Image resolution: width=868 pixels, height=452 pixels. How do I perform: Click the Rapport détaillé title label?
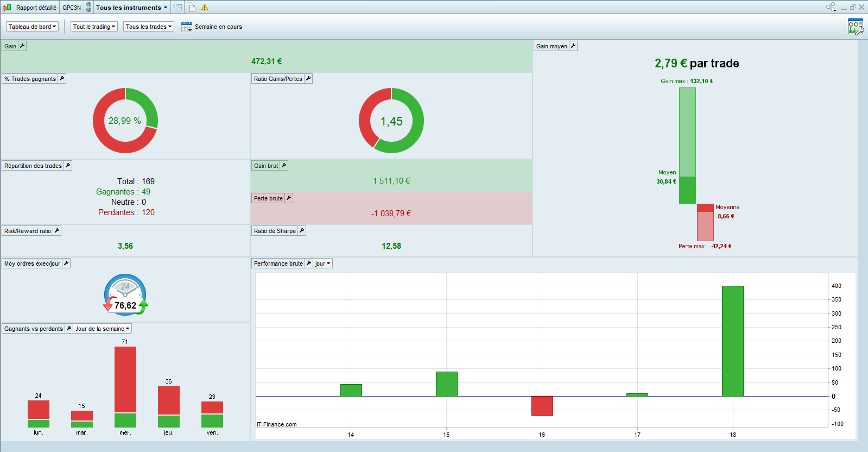(x=36, y=8)
